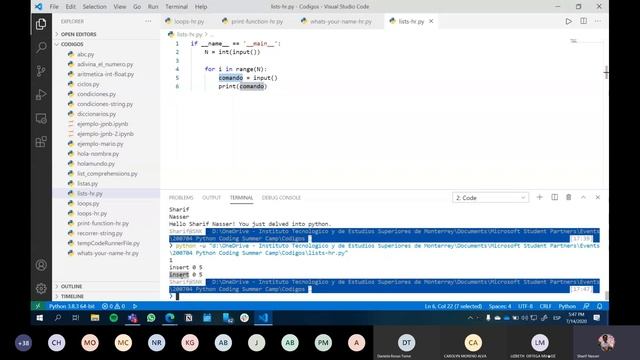Close the terminal panel
This screenshot has height=360, width=640.
coord(598,197)
